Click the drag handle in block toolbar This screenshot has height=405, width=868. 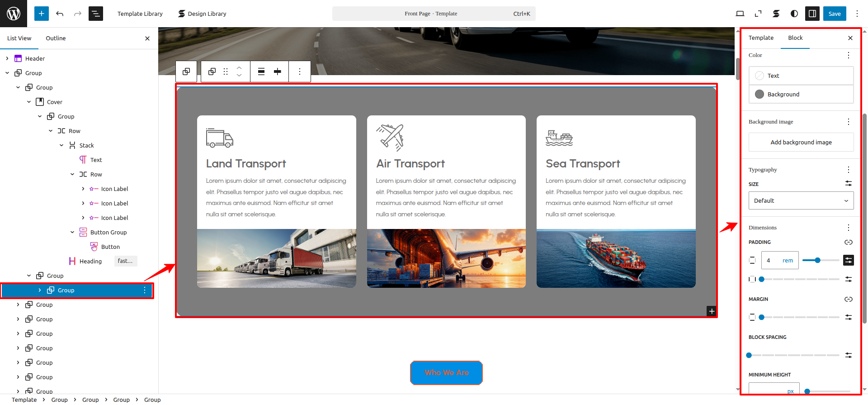point(226,71)
